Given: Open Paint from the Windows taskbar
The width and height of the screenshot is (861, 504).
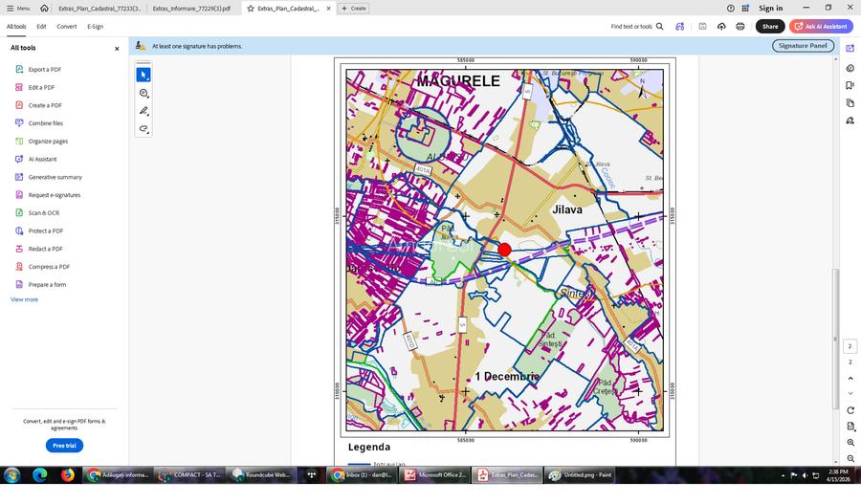Looking at the screenshot, I should [580, 474].
